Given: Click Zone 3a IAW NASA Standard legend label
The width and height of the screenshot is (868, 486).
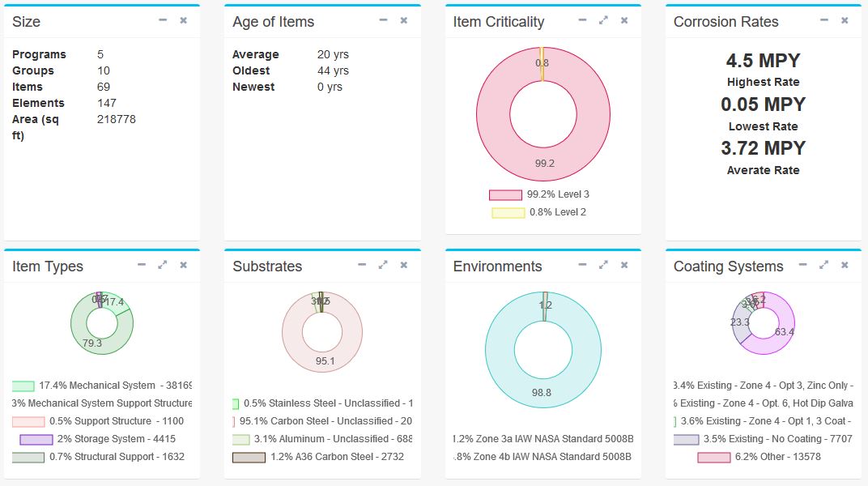Looking at the screenshot, I should 543,439.
